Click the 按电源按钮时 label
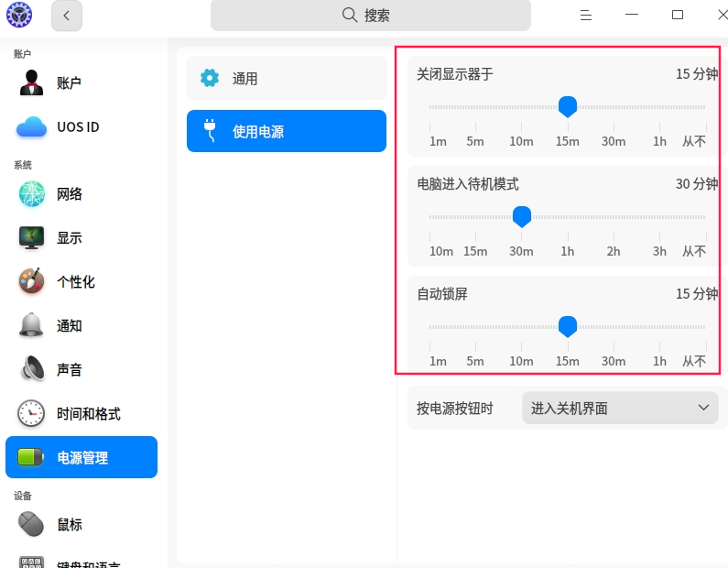 point(454,409)
